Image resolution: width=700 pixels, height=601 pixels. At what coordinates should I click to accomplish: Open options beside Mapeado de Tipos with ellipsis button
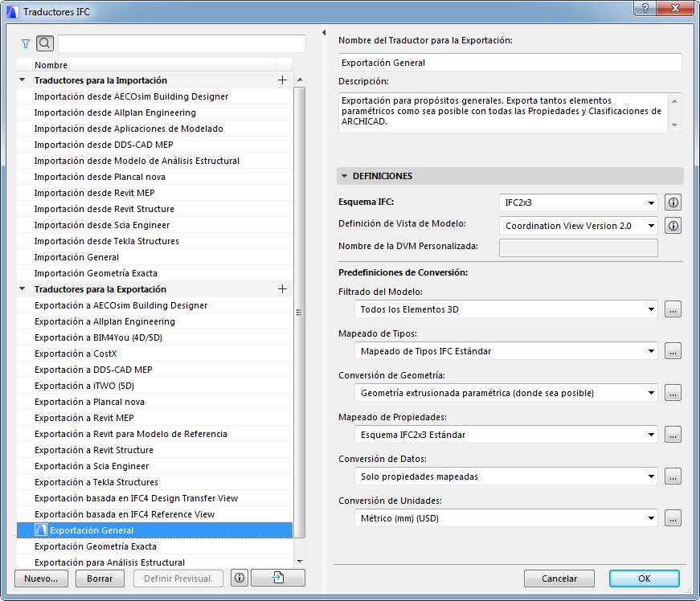(673, 351)
